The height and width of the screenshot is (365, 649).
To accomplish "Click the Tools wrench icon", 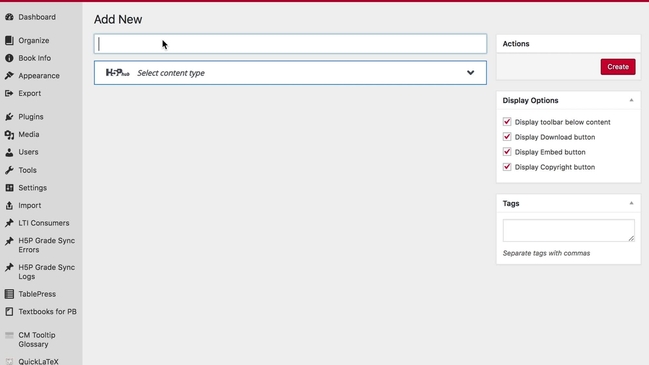I will 9,170.
